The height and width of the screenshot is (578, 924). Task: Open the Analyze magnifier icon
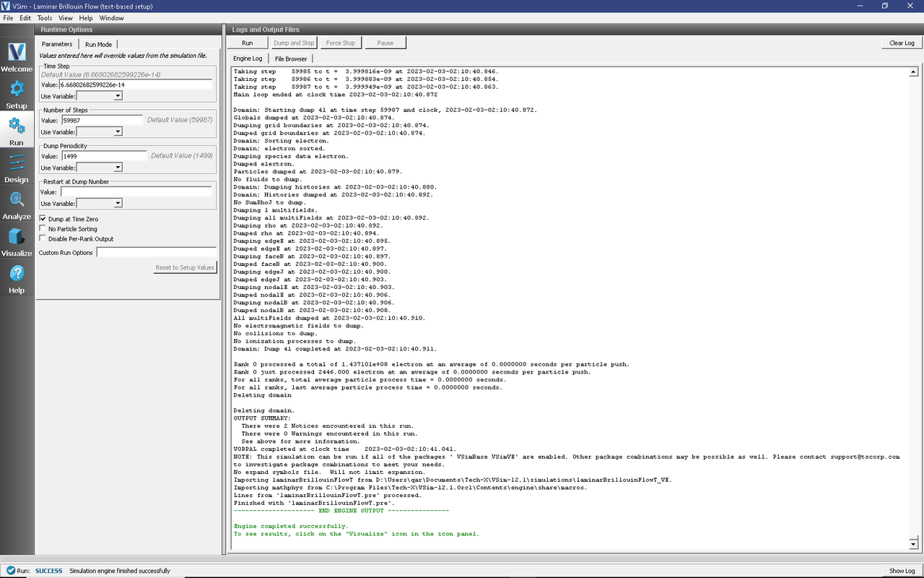click(17, 200)
